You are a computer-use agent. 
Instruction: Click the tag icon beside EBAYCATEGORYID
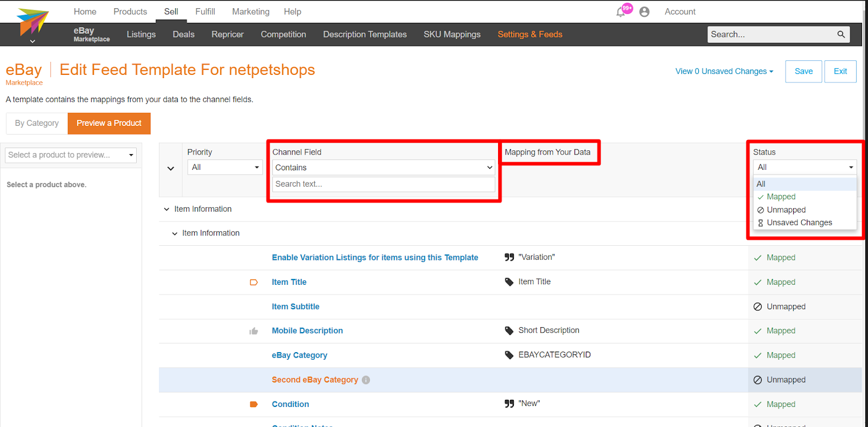click(509, 355)
